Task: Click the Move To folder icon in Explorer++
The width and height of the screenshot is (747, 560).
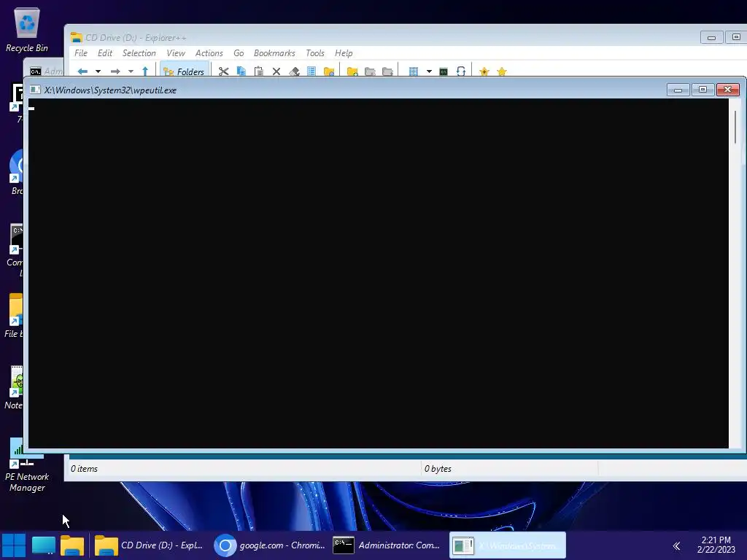Action: pyautogui.click(x=387, y=71)
